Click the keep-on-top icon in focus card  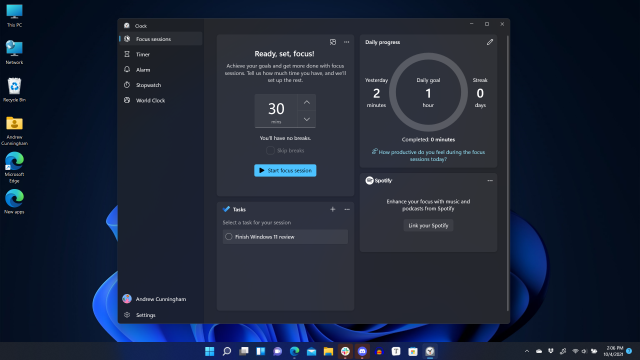(x=333, y=42)
